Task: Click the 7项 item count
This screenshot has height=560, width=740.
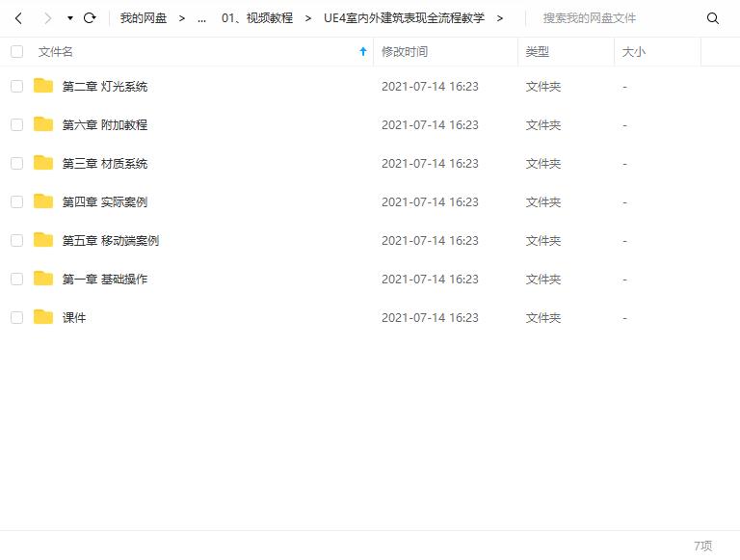Action: (x=702, y=546)
